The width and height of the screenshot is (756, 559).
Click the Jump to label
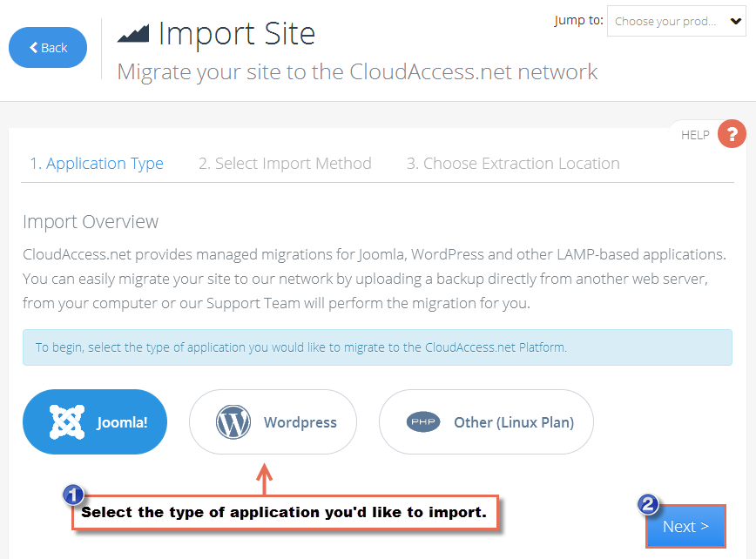[x=578, y=20]
